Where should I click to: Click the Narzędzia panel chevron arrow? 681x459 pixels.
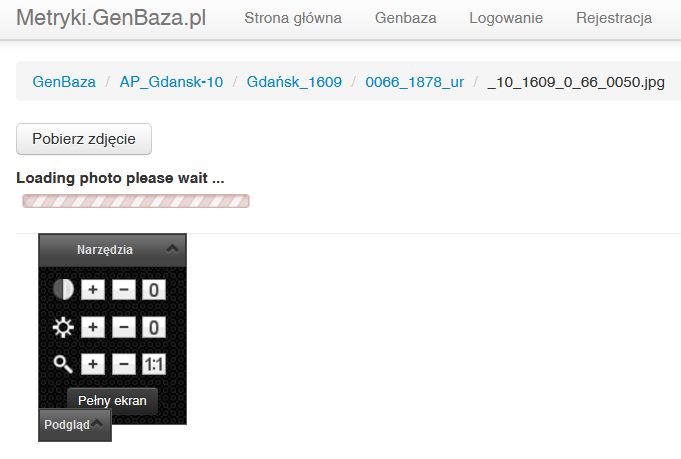click(x=172, y=248)
